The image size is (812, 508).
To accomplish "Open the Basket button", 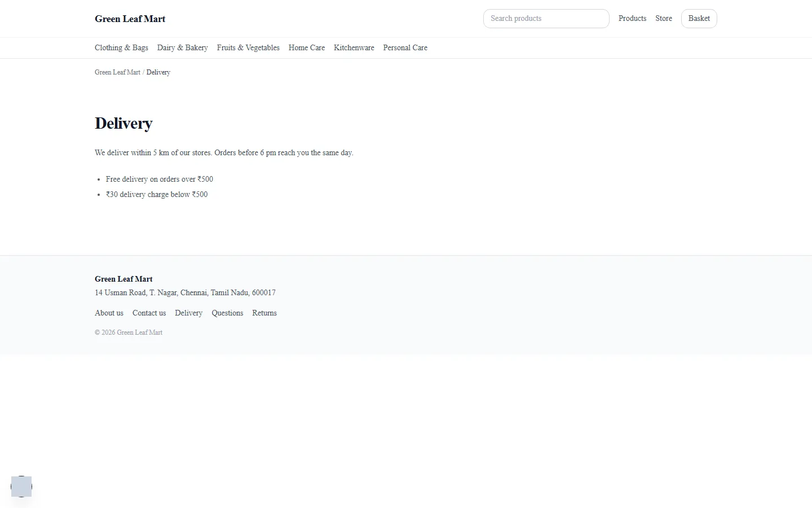I will pyautogui.click(x=699, y=19).
